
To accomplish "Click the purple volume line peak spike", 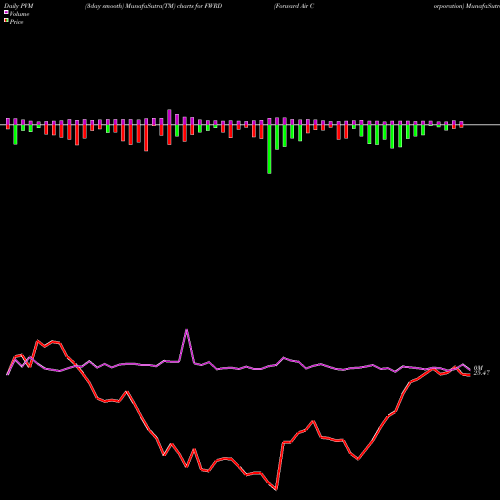I will click(187, 330).
